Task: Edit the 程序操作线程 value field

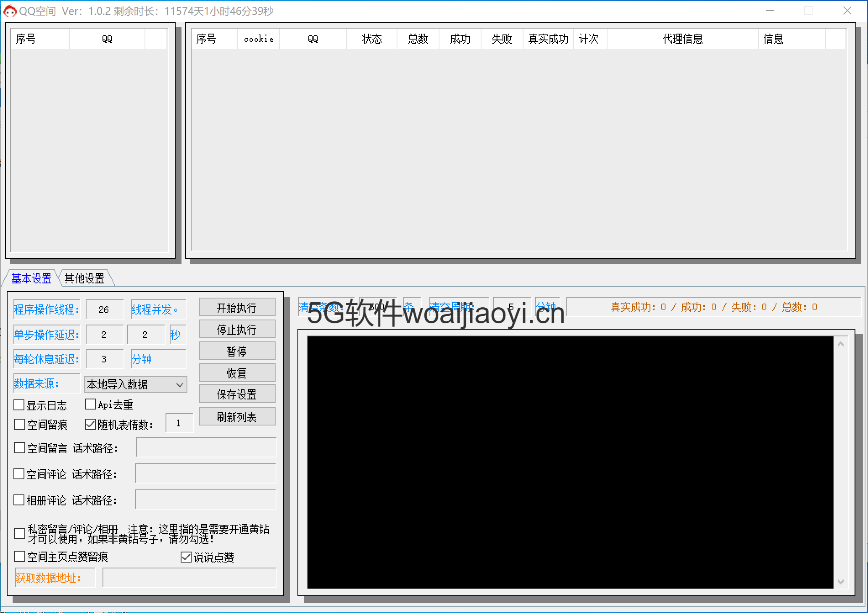Action: coord(105,309)
